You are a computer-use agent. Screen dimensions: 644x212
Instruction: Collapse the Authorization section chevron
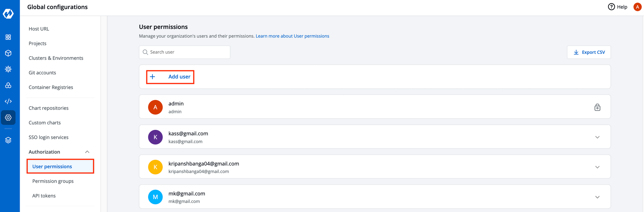[87, 152]
